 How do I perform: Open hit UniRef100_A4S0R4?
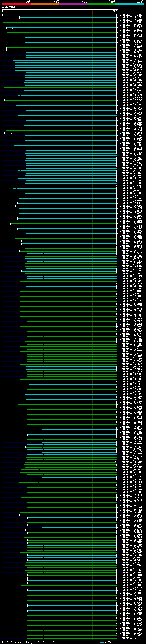coord(131,20)
